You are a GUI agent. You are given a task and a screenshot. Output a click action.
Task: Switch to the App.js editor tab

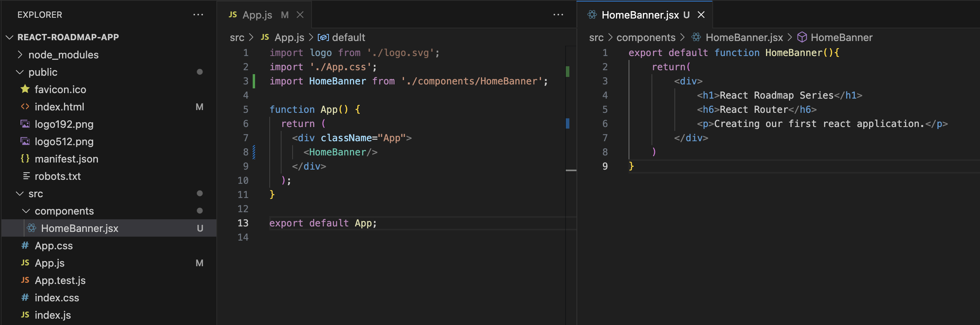tap(257, 15)
